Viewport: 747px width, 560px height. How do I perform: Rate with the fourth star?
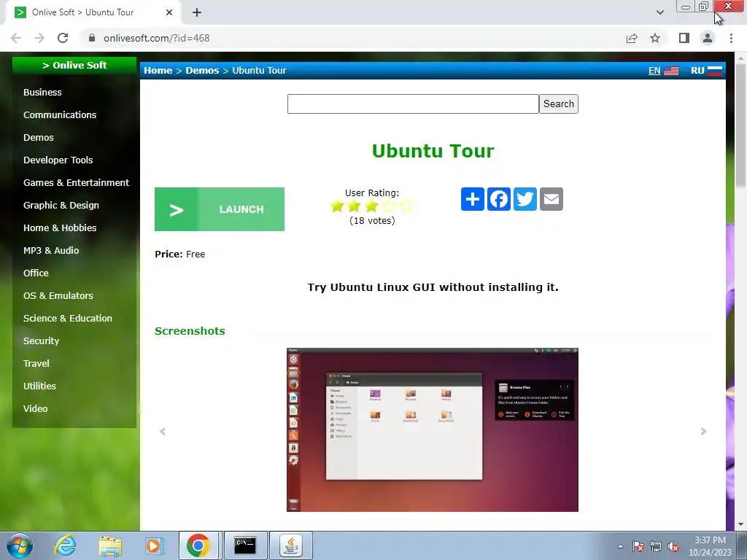coord(389,206)
